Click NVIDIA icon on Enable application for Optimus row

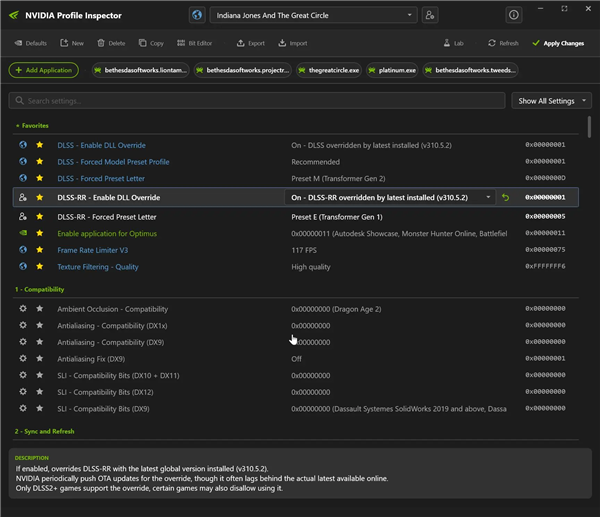click(23, 233)
